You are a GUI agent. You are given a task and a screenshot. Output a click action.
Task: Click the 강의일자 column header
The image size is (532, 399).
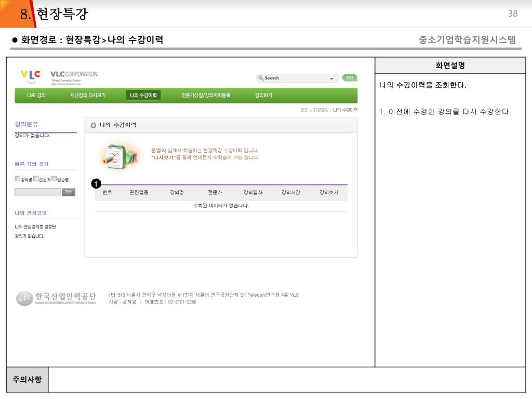click(x=253, y=192)
